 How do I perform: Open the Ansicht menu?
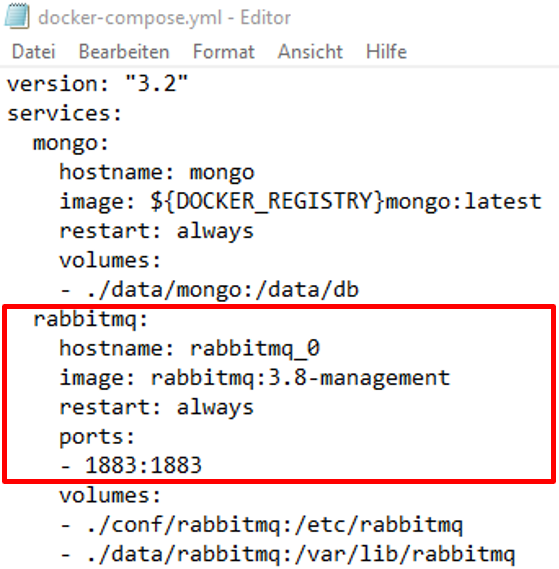(310, 52)
